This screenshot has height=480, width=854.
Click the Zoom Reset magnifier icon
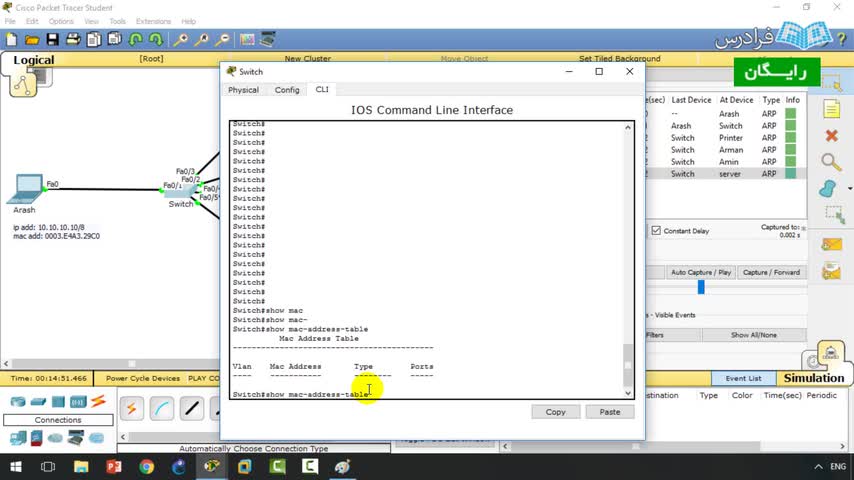202,40
